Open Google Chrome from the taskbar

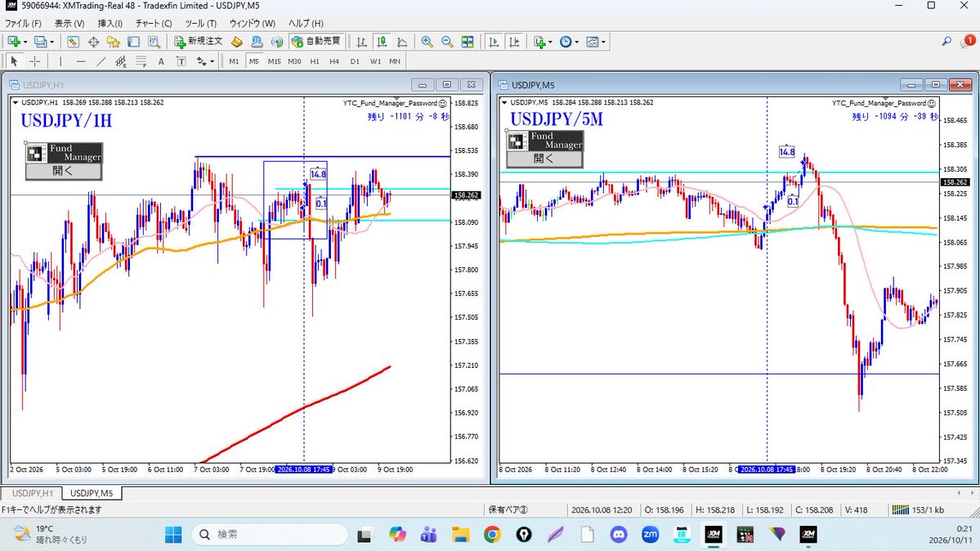point(492,534)
